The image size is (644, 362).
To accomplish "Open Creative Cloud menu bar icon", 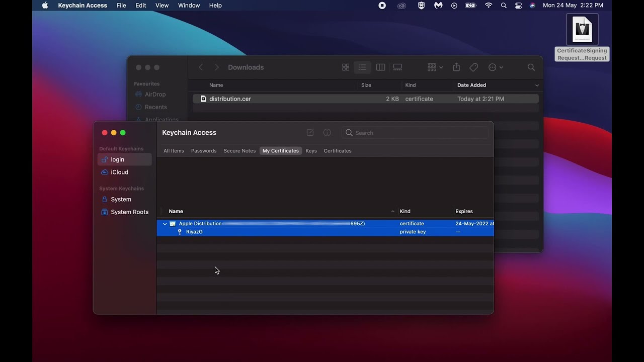I will click(x=401, y=6).
